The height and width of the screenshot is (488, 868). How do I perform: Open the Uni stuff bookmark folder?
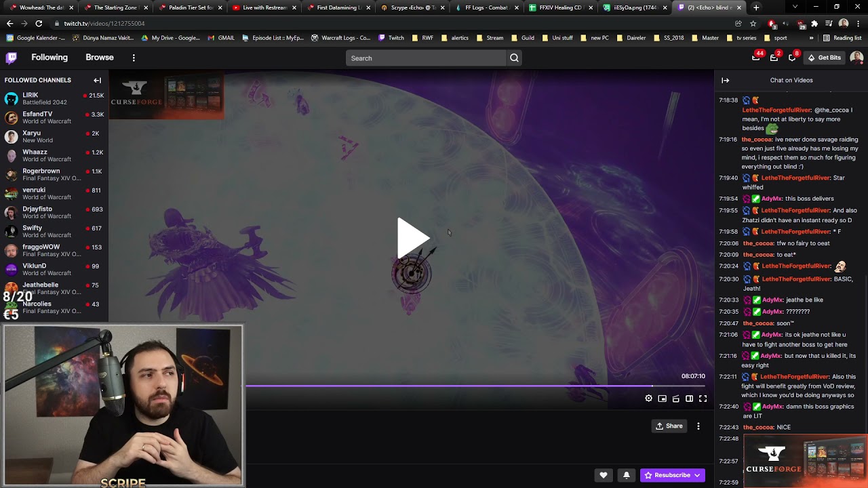point(557,38)
